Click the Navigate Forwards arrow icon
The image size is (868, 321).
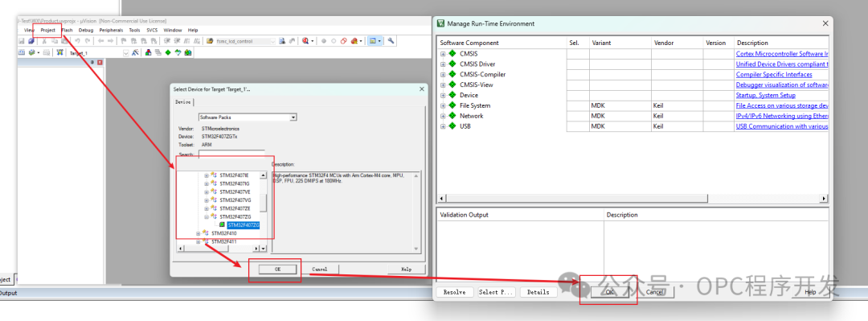point(111,41)
